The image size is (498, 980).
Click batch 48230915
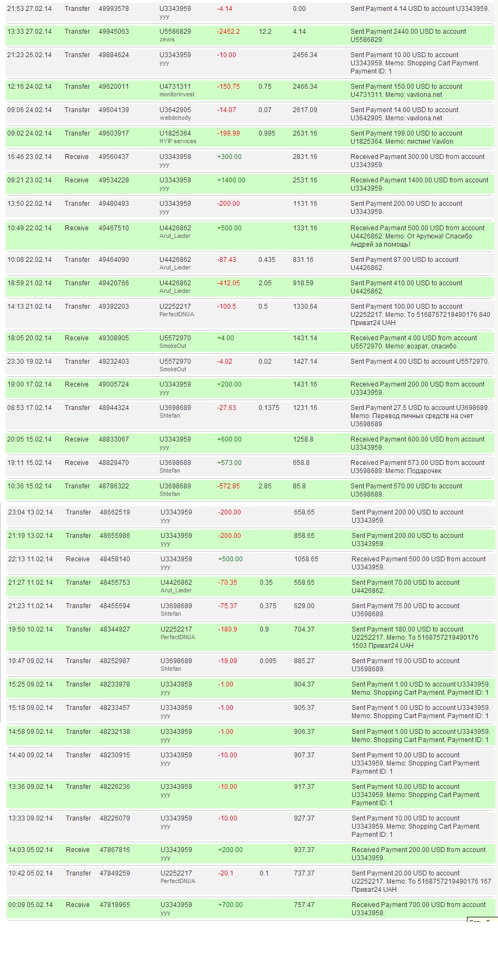coord(115,755)
